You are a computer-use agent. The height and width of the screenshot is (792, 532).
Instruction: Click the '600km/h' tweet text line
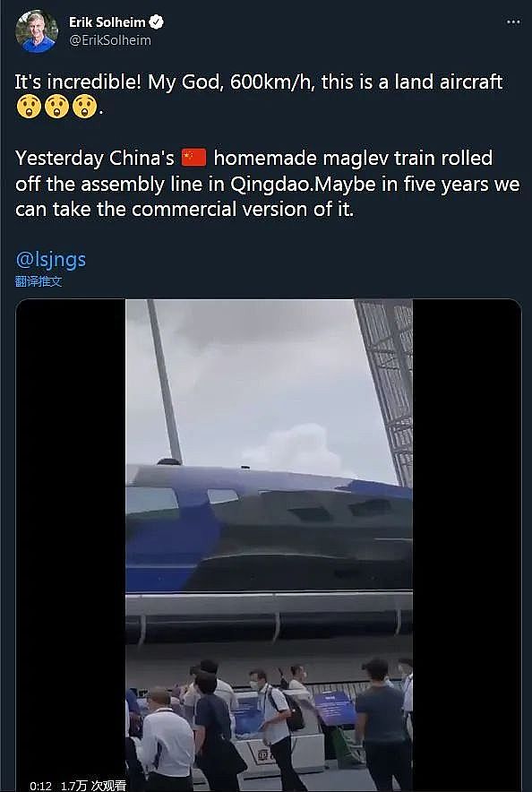[259, 82]
